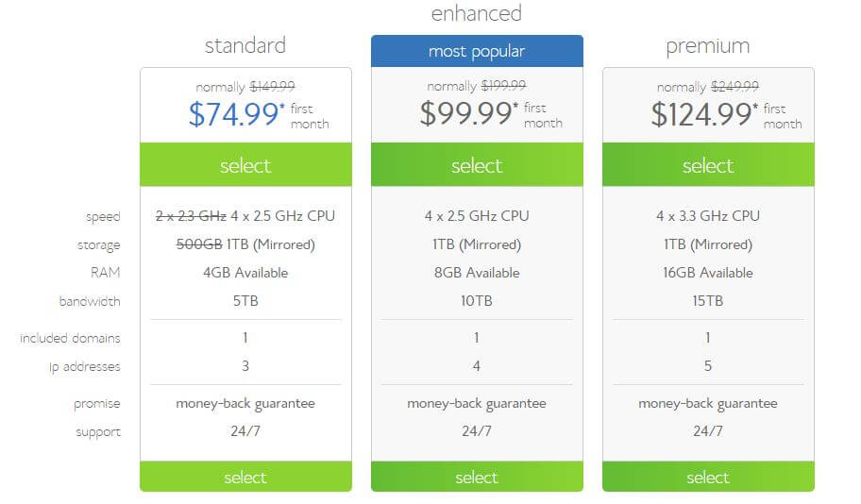The image size is (861, 504).
Task: Click the enhanced plan heading
Action: (x=477, y=13)
